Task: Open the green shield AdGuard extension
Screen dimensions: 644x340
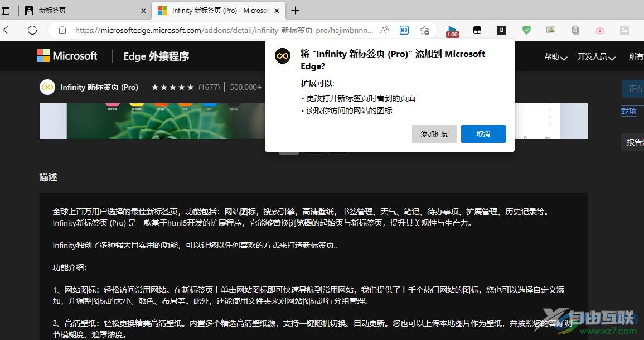Action: (526, 30)
